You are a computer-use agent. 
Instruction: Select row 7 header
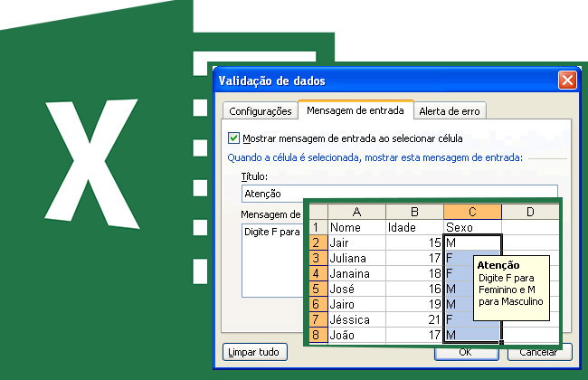(318, 319)
